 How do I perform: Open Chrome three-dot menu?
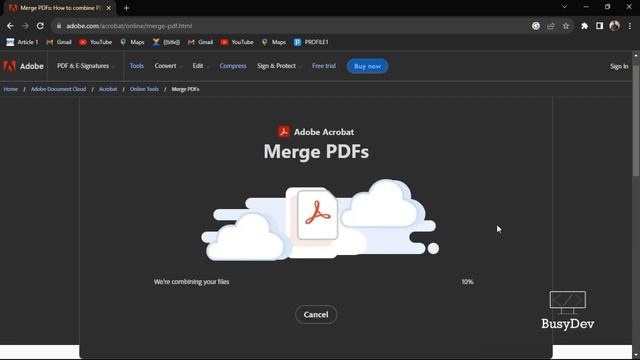coord(630,26)
